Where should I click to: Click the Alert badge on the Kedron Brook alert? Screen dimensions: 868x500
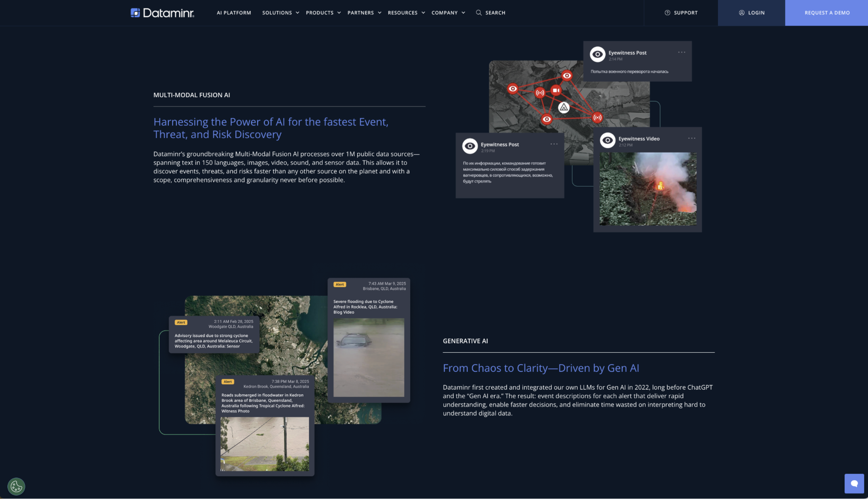click(x=228, y=382)
